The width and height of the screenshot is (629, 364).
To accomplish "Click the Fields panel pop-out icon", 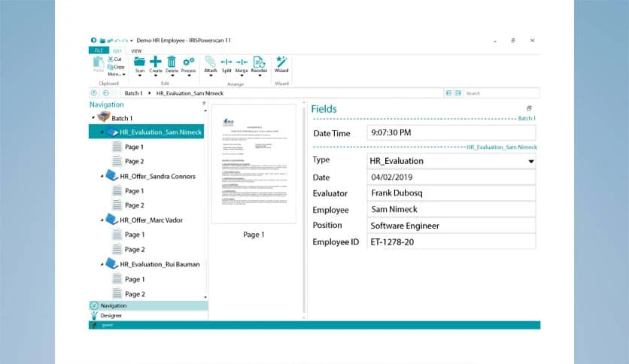I will tap(529, 108).
